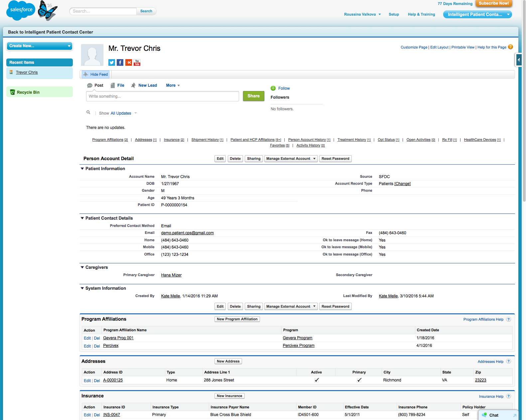The image size is (526, 420).
Task: Click the Change record type link
Action: coord(402,184)
